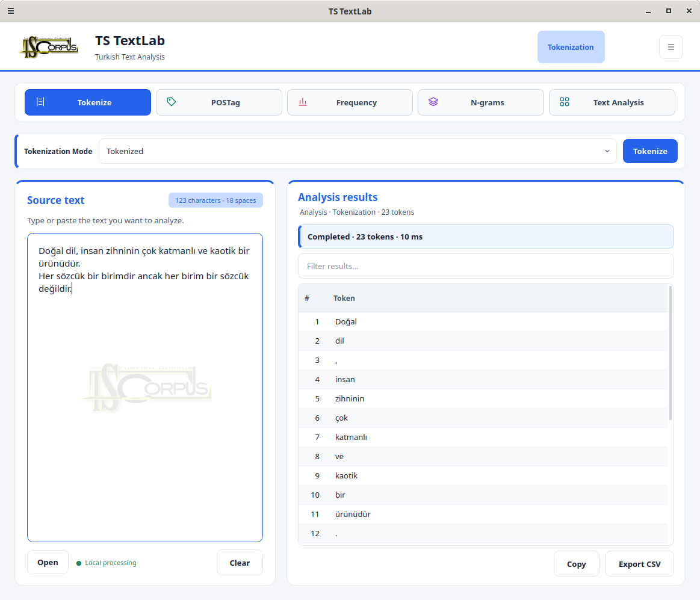The height and width of the screenshot is (600, 700).
Task: Click the 'Completed · 23 tokens · 10 ms' status
Action: pos(486,237)
